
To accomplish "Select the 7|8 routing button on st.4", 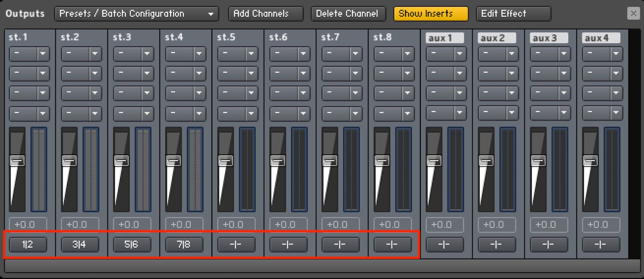I will point(184,245).
